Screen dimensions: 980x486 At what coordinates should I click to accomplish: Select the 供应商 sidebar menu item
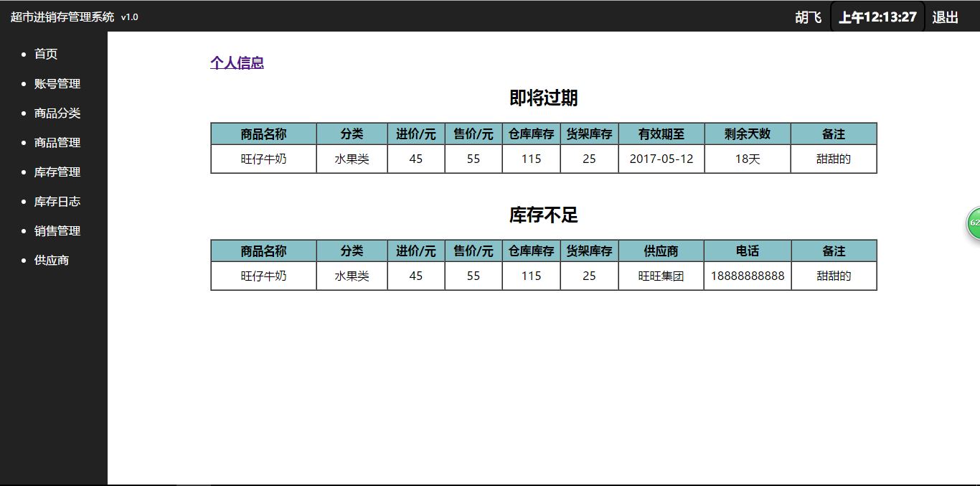tap(52, 260)
